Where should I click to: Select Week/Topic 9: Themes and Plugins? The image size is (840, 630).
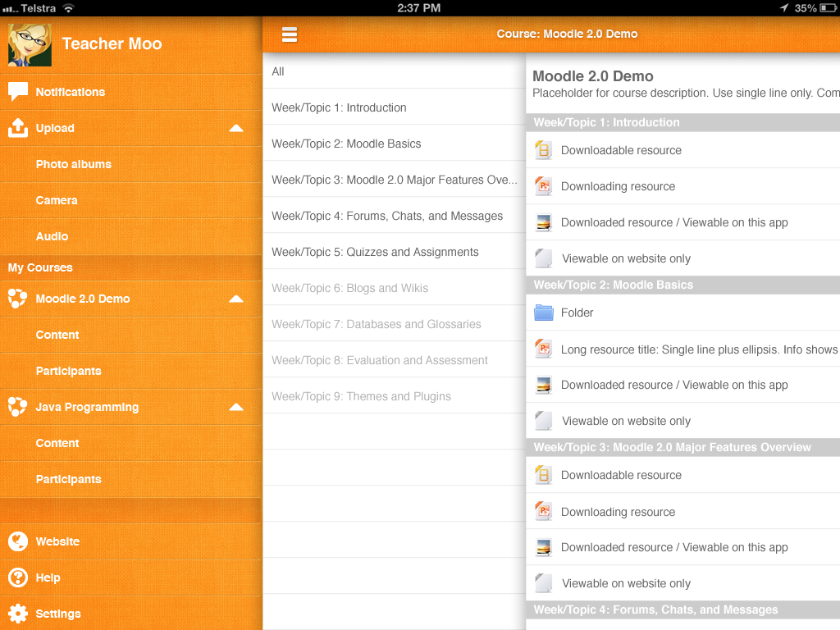(x=395, y=396)
